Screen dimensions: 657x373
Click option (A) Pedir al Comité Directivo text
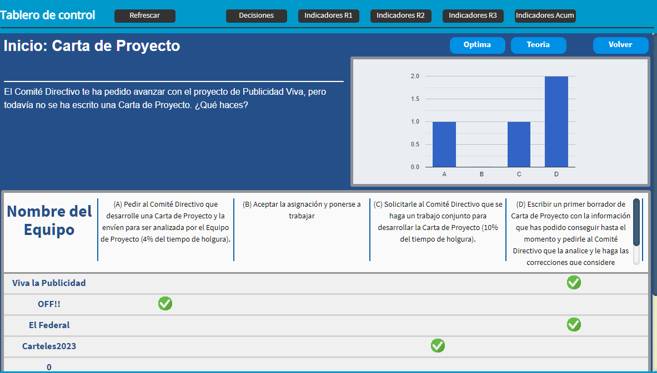[x=166, y=222]
